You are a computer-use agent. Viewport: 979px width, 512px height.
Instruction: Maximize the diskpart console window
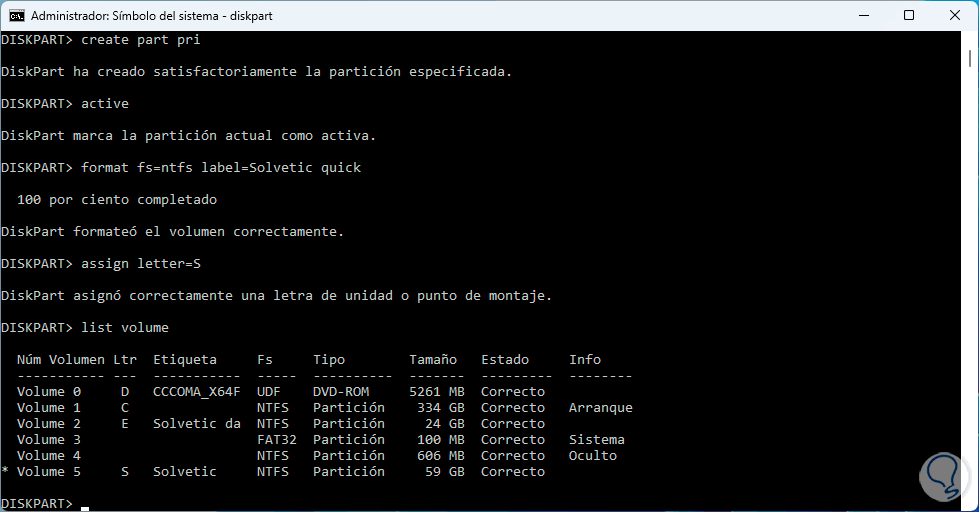click(x=908, y=16)
